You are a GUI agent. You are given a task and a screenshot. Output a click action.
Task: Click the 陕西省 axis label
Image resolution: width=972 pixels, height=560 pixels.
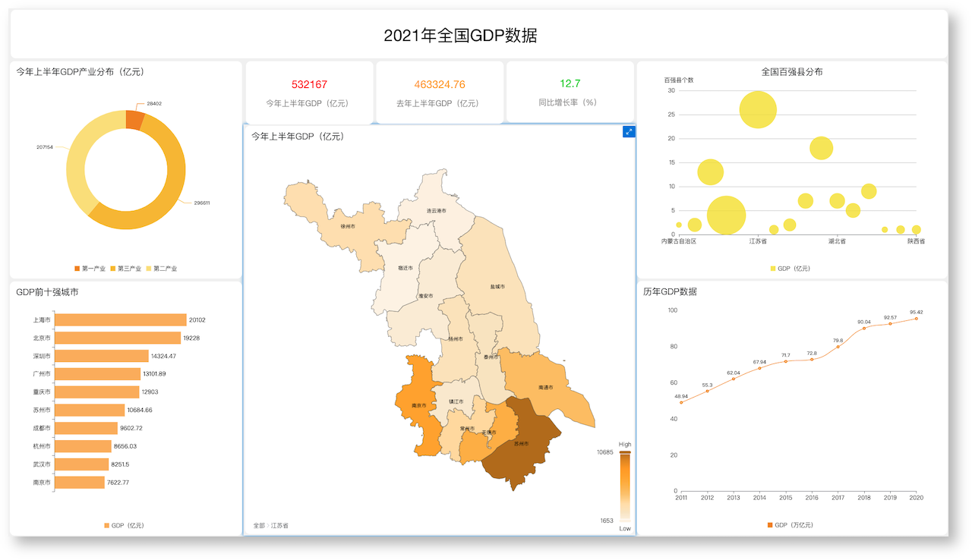(x=916, y=241)
